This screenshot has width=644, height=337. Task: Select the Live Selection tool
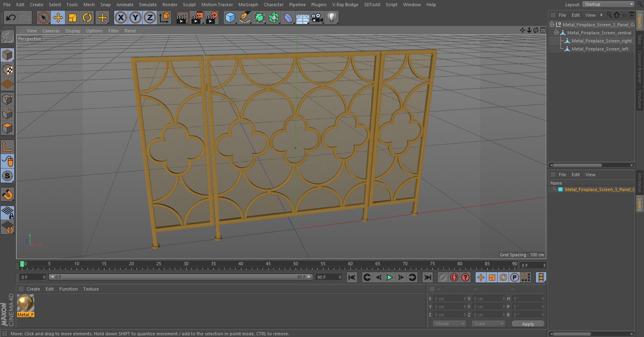(43, 17)
